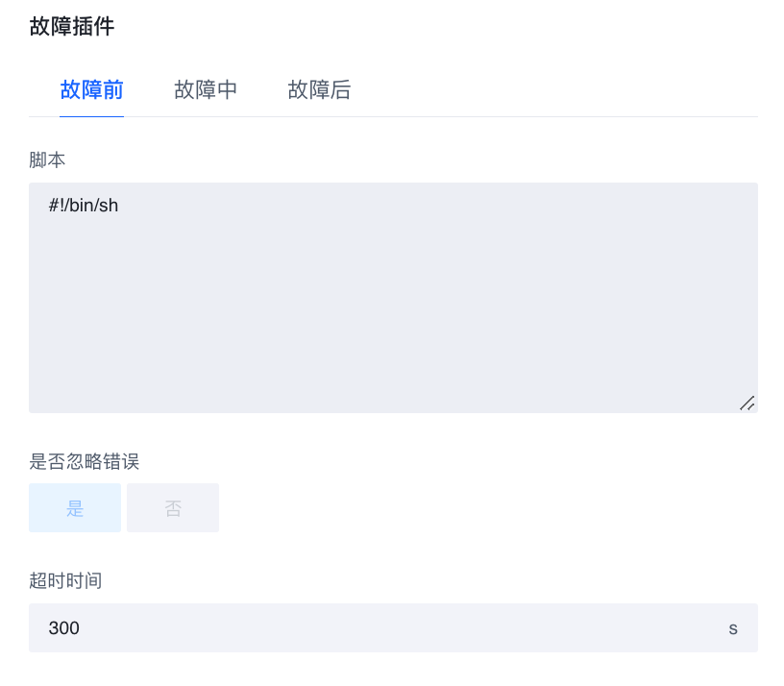This screenshot has width=784, height=686.
Task: Switch to the 故障中 tab
Action: 206,90
